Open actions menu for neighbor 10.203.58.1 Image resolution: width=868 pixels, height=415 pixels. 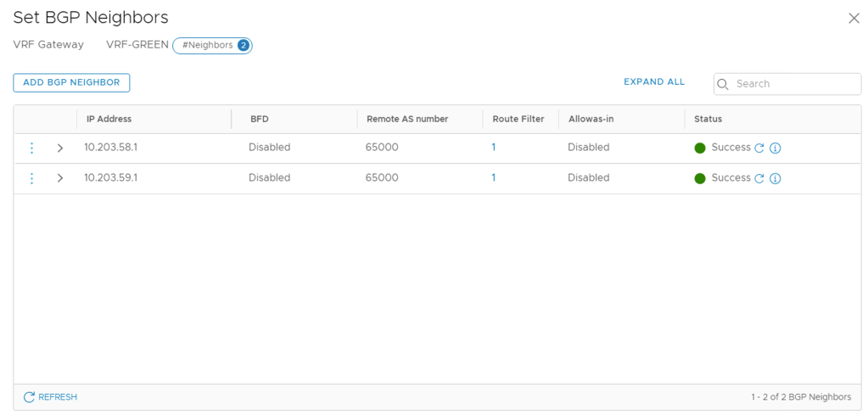tap(32, 148)
